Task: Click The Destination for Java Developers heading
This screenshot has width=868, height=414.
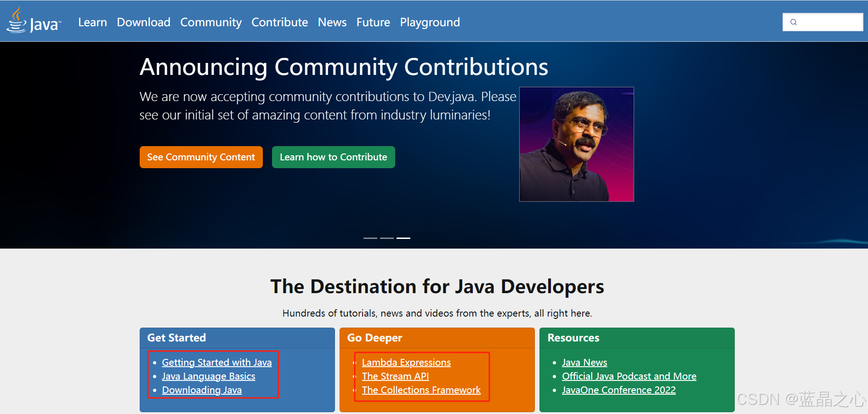Action: coord(437,287)
